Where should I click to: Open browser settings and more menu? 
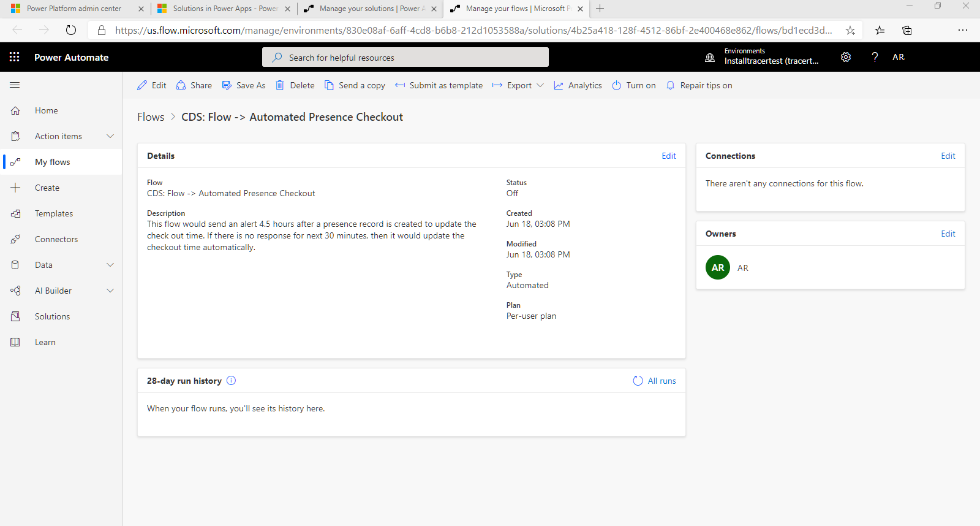(963, 30)
